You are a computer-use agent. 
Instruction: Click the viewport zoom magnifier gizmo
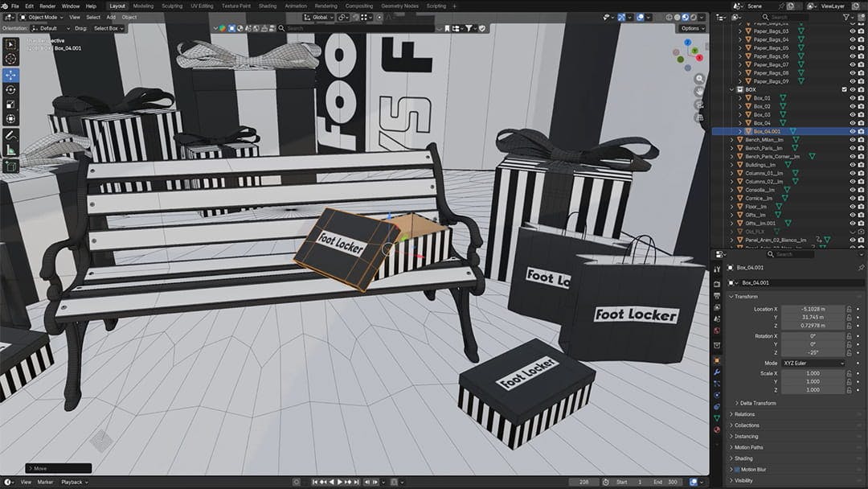(x=700, y=79)
